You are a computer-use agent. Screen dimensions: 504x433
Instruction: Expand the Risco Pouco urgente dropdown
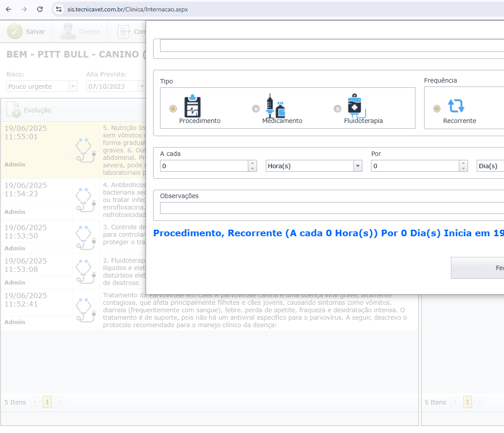point(73,87)
